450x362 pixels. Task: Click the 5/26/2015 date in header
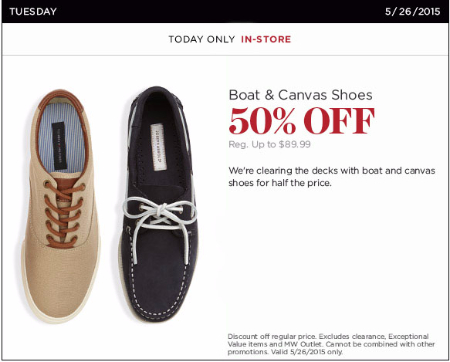(x=413, y=12)
